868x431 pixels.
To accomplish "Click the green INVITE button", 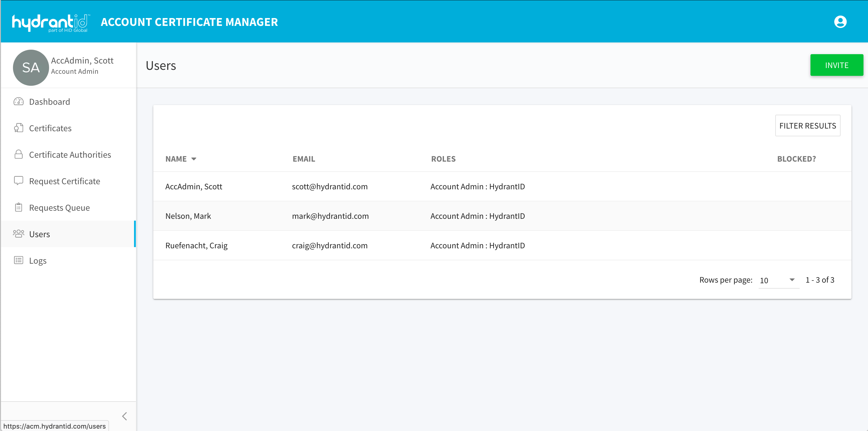I will tap(836, 65).
